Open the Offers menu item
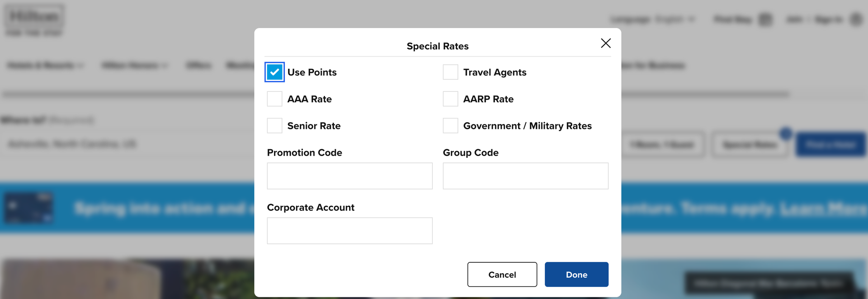Screen dimensions: 868x299 198,65
